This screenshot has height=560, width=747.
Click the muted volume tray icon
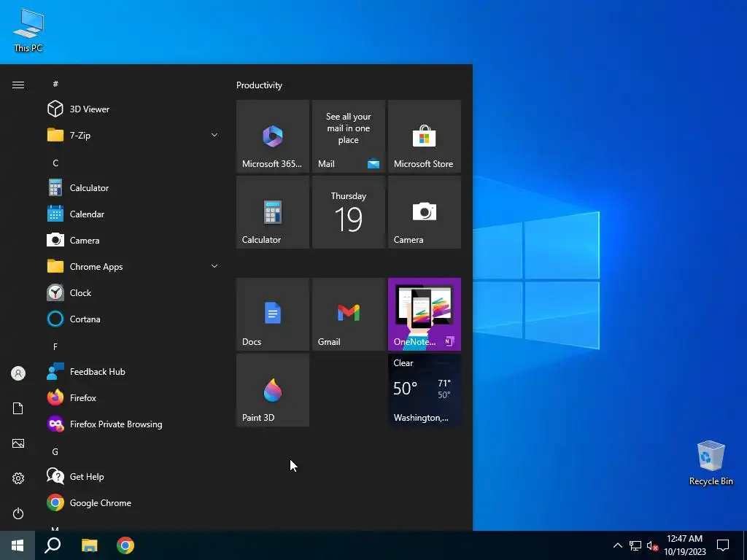652,545
